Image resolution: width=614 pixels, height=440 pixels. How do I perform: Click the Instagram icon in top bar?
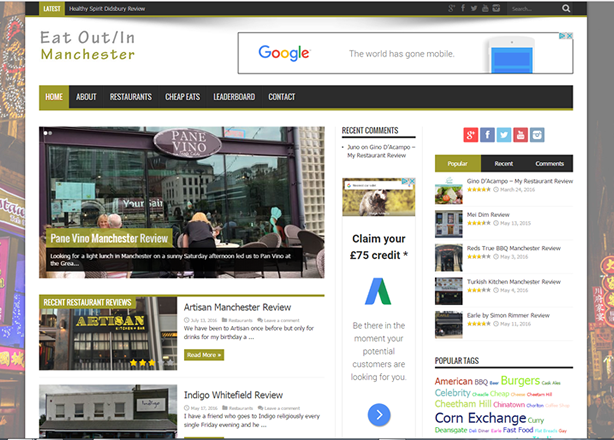click(x=496, y=8)
